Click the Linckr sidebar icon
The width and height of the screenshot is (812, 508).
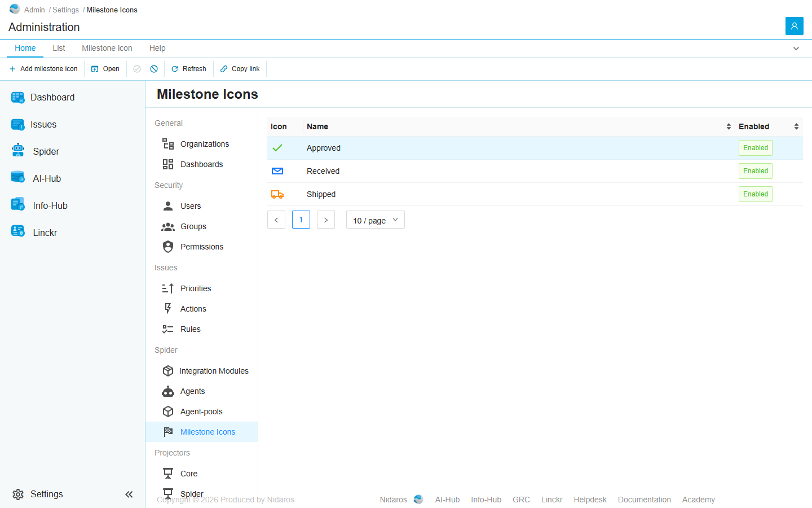(18, 231)
